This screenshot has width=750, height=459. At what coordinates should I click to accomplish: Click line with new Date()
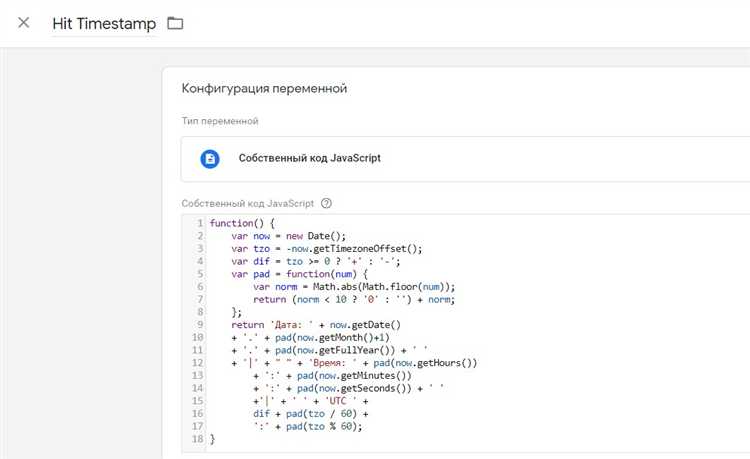(288, 236)
